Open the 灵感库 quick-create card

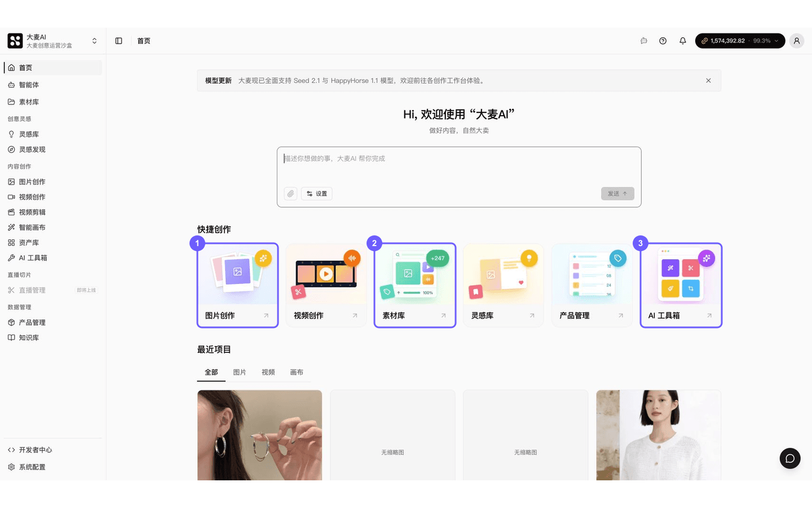coord(504,285)
